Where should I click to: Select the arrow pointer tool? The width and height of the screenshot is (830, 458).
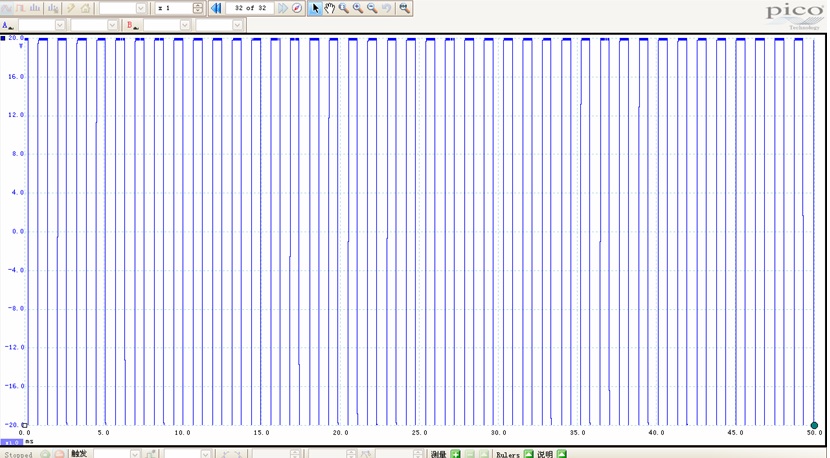[315, 8]
